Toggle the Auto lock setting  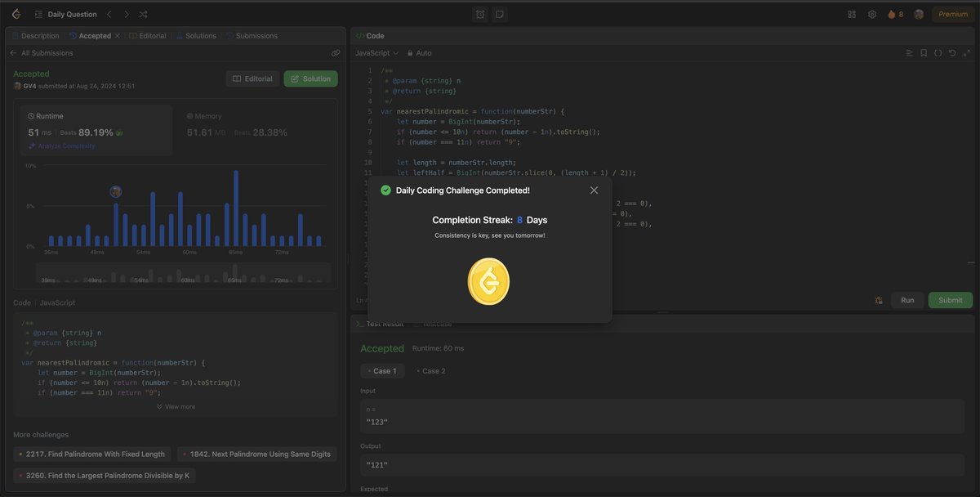click(420, 53)
